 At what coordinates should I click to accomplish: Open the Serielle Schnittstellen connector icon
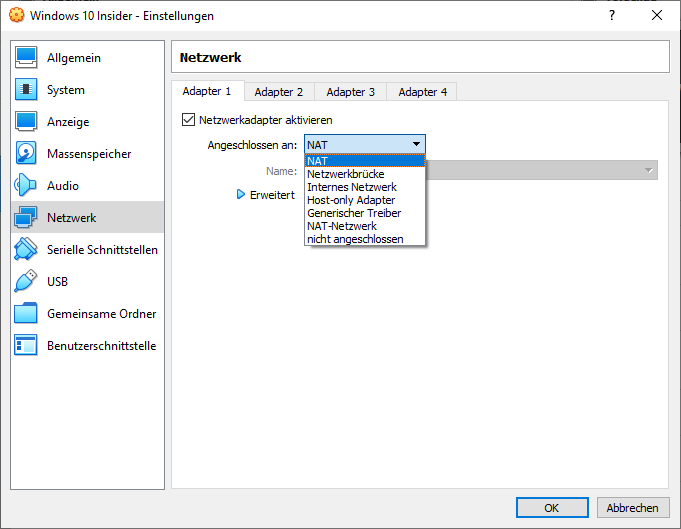coord(26,249)
